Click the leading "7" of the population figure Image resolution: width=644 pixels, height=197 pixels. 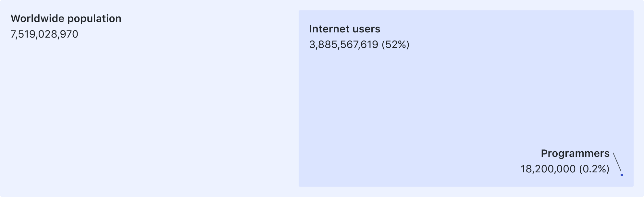click(x=13, y=34)
